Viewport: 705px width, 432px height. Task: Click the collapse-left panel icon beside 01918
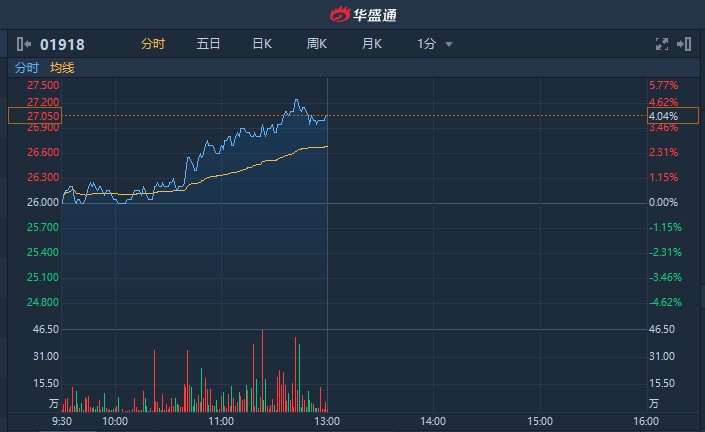pos(24,44)
